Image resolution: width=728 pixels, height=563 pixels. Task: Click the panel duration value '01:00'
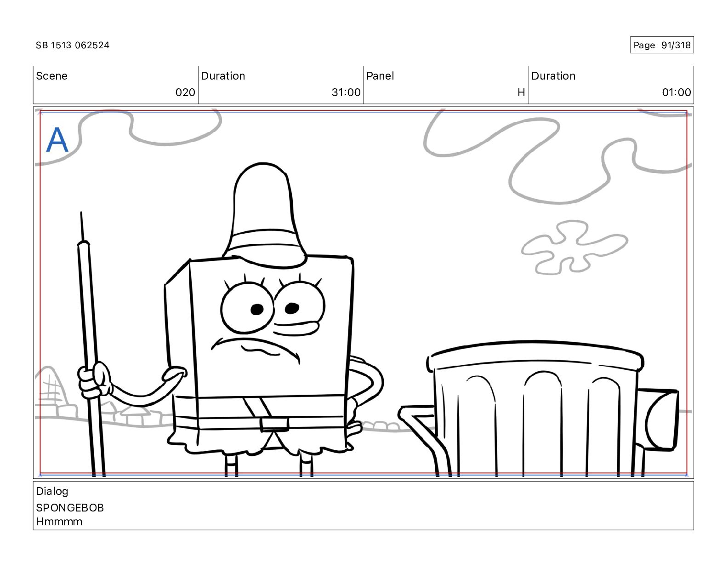click(x=677, y=92)
